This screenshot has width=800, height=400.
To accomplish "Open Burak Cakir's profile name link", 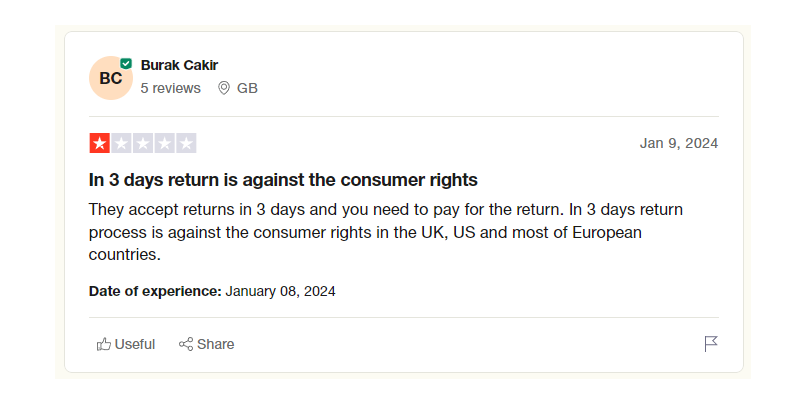I will [180, 65].
